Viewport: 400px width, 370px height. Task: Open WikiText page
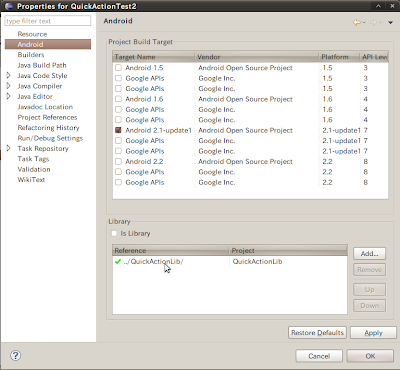31,179
